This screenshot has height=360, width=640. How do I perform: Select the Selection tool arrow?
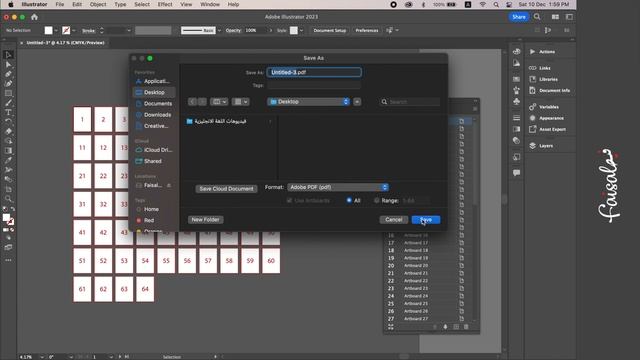[8, 55]
